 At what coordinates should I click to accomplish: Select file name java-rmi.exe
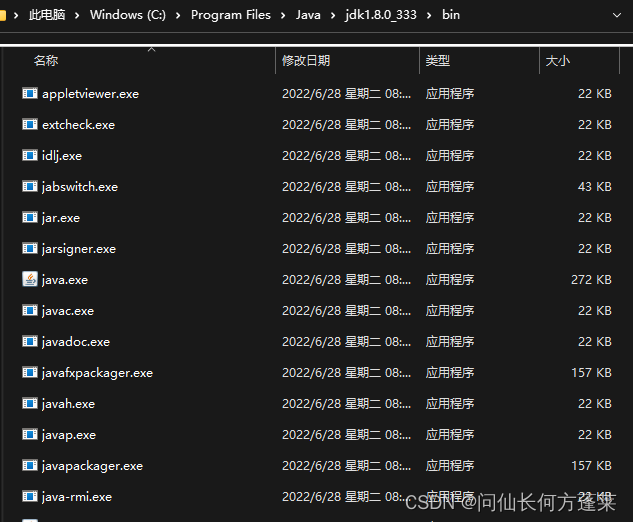[77, 497]
